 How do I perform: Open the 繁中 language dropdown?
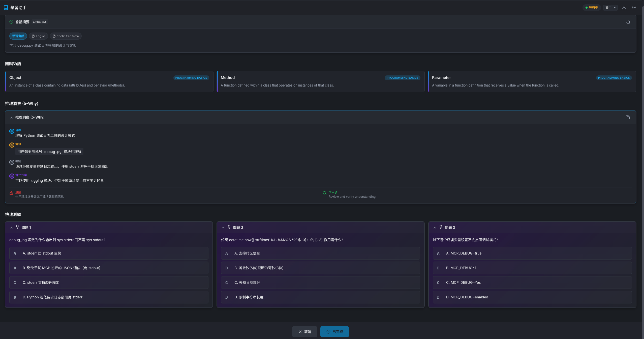coord(610,8)
